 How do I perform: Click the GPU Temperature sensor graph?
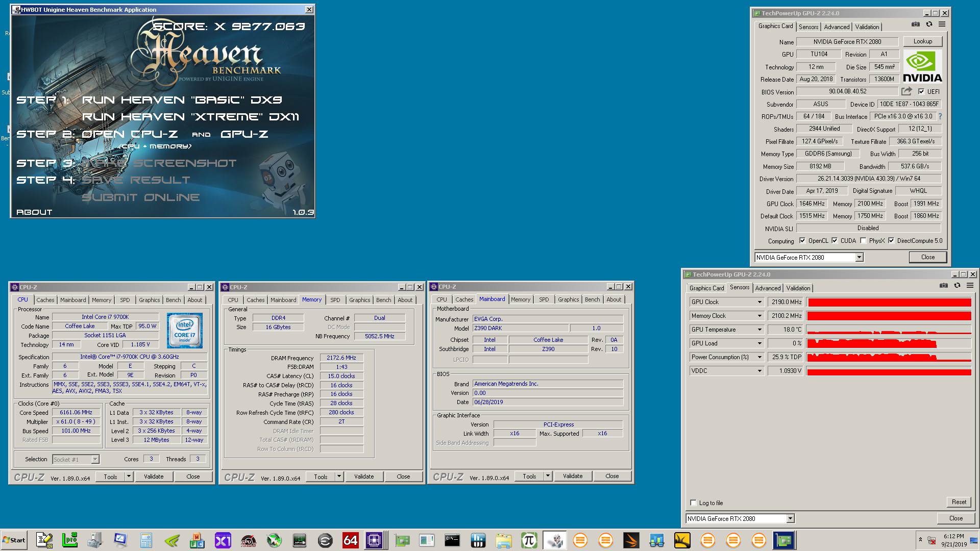coord(889,330)
